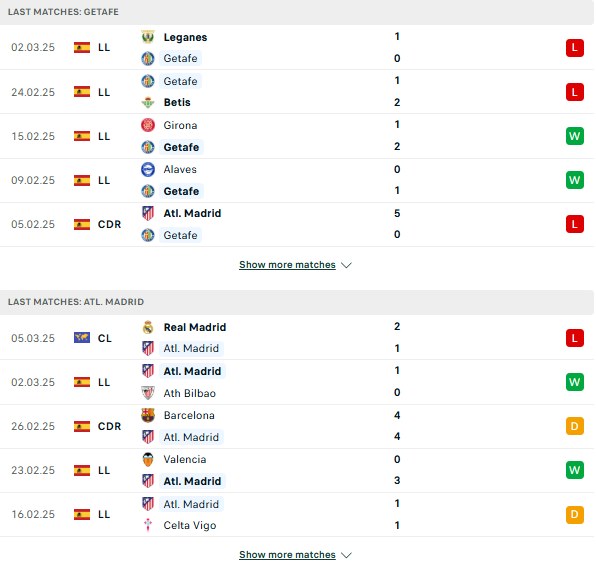Image resolution: width=596 pixels, height=571 pixels.
Task: Open the Valencia vs Atl. Madrid match
Action: 296,470
